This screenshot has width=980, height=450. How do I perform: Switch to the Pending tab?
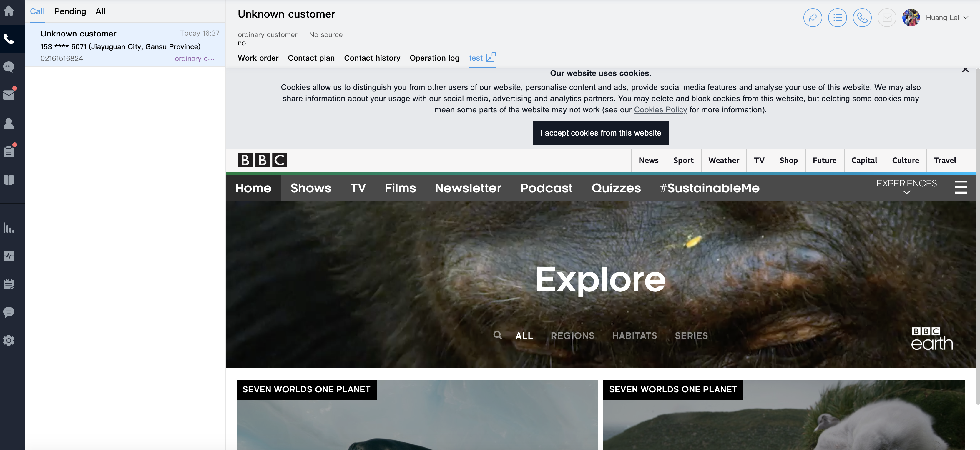[70, 11]
